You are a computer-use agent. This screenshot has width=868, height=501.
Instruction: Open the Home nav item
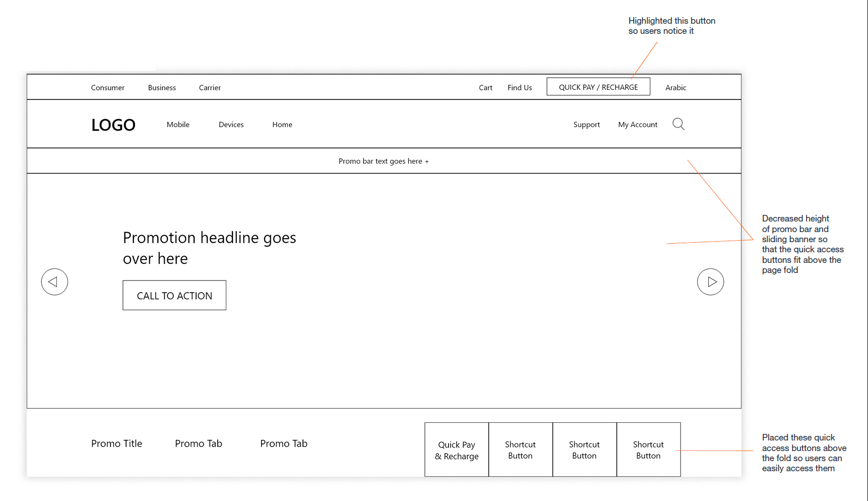coord(282,125)
